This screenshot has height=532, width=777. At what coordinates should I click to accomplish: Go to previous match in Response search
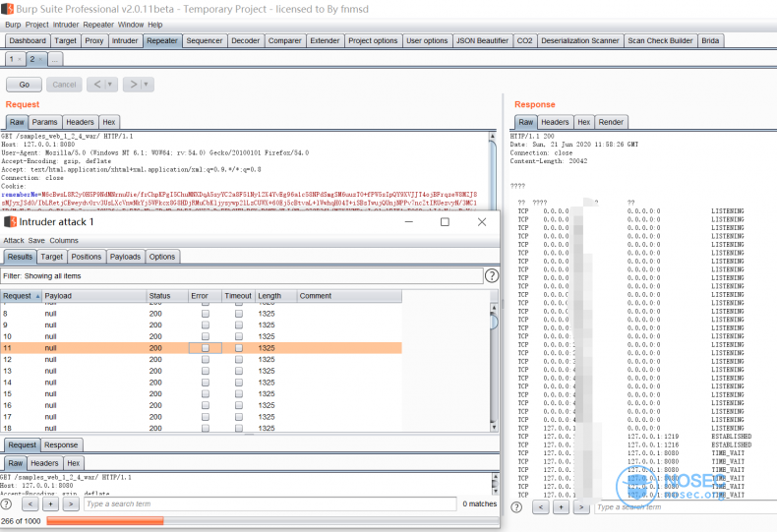541,506
